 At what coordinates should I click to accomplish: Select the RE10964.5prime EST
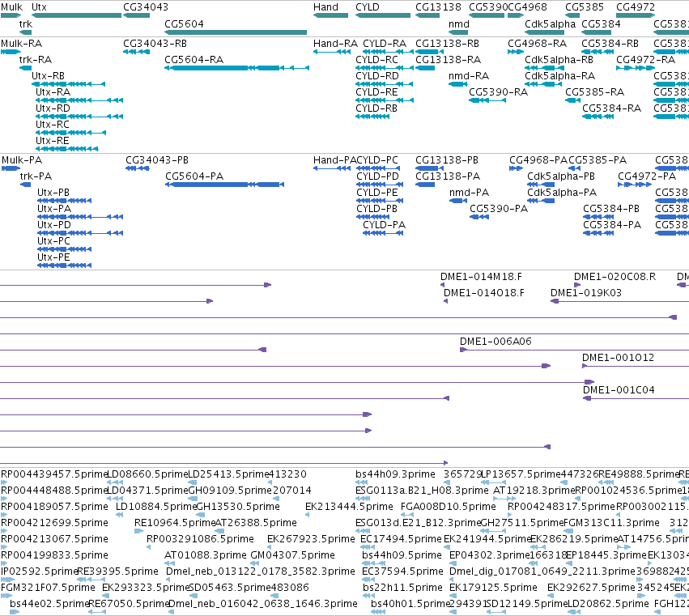(x=139, y=531)
